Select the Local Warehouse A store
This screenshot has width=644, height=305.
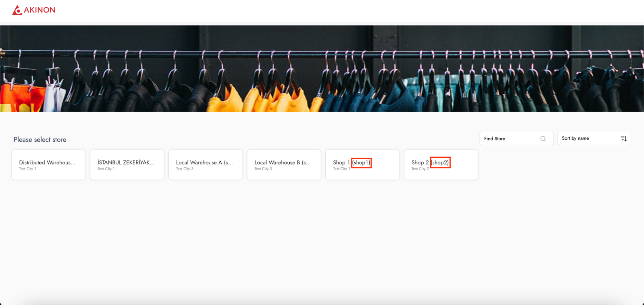point(206,164)
